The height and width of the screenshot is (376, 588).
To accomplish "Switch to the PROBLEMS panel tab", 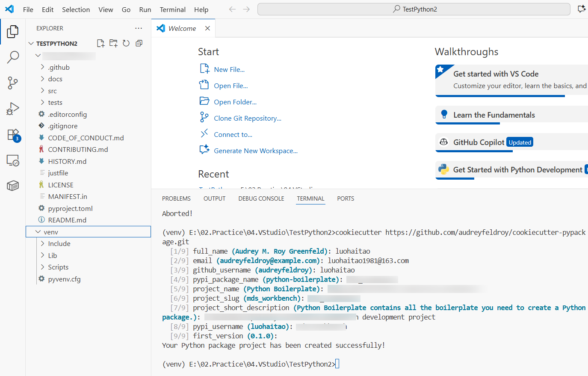I will pos(176,198).
